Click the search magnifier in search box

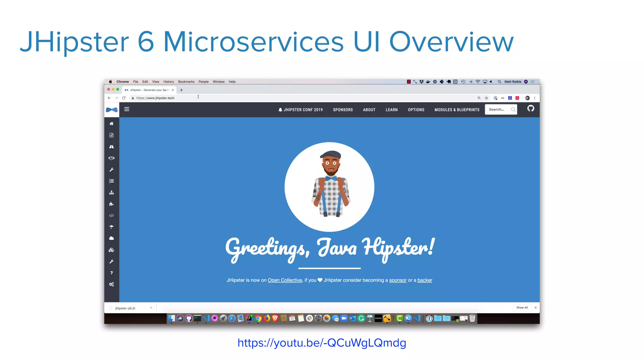(513, 110)
